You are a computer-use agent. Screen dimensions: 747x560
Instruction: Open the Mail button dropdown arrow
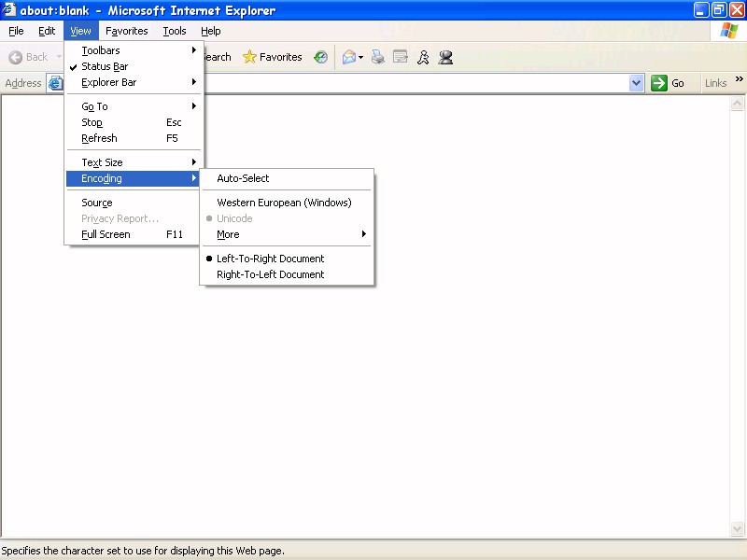(360, 58)
